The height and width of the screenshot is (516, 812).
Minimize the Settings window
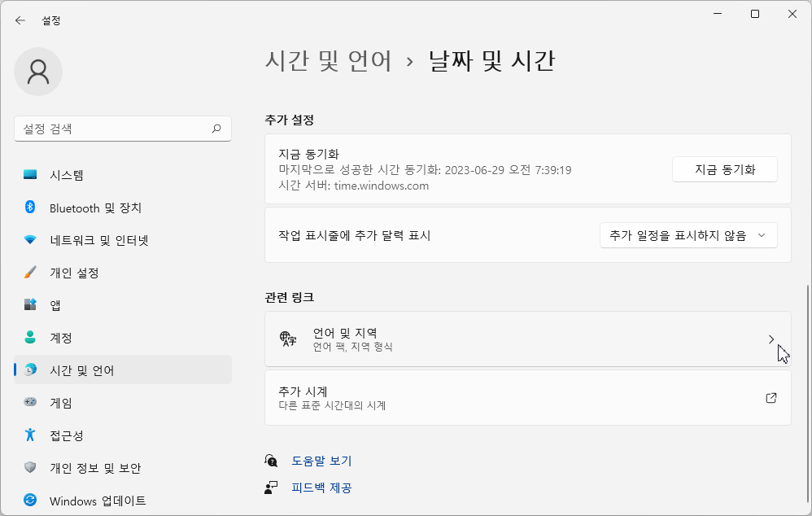(x=718, y=14)
